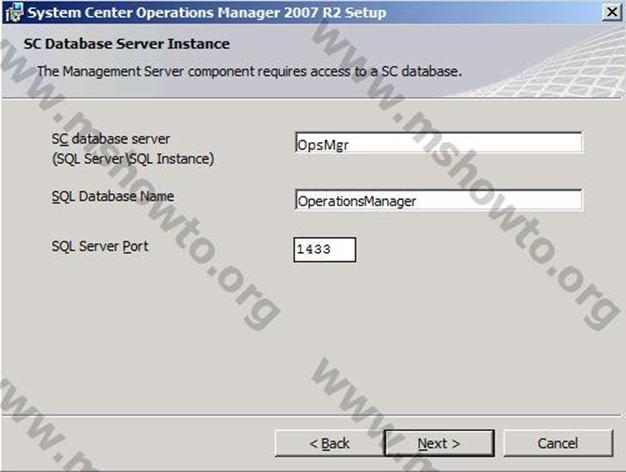Continue with the Next button
Viewport: 626px width, 472px height.
point(439,443)
